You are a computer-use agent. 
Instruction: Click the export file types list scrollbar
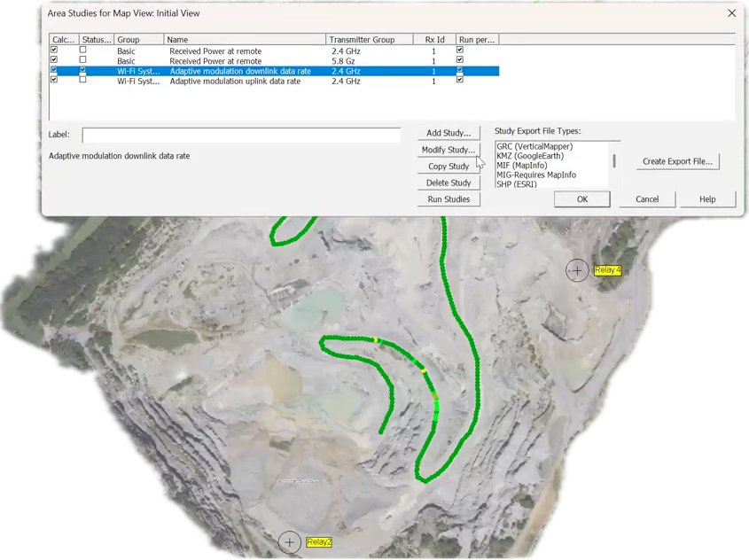(x=614, y=161)
